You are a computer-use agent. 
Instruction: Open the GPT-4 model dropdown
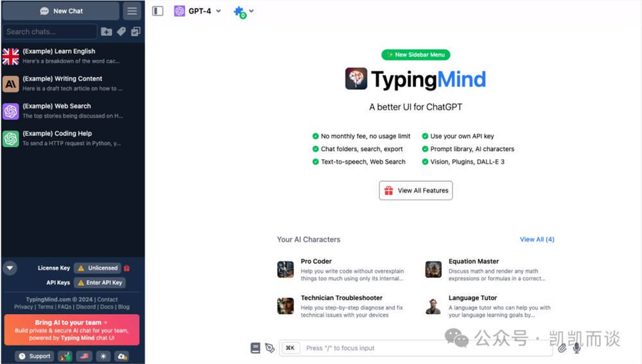(x=198, y=11)
